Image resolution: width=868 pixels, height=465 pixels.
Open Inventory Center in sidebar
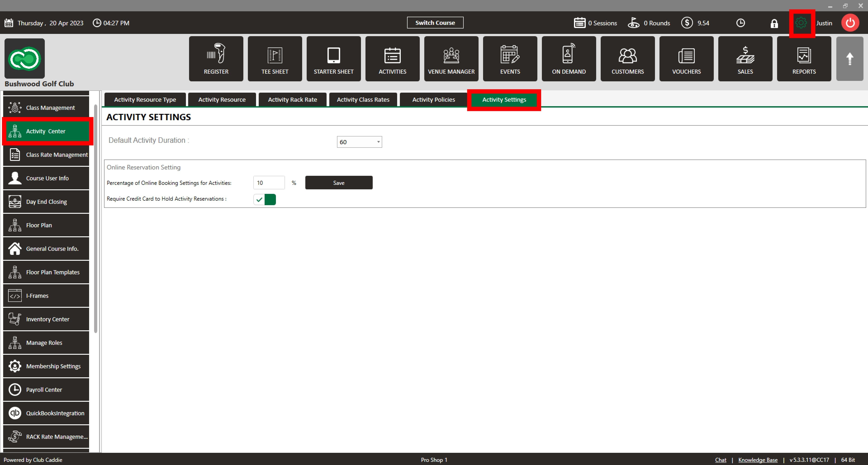46,319
